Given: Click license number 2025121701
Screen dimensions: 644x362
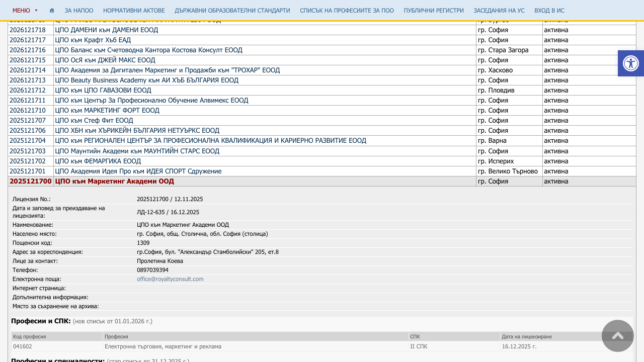Looking at the screenshot, I should (x=28, y=171).
